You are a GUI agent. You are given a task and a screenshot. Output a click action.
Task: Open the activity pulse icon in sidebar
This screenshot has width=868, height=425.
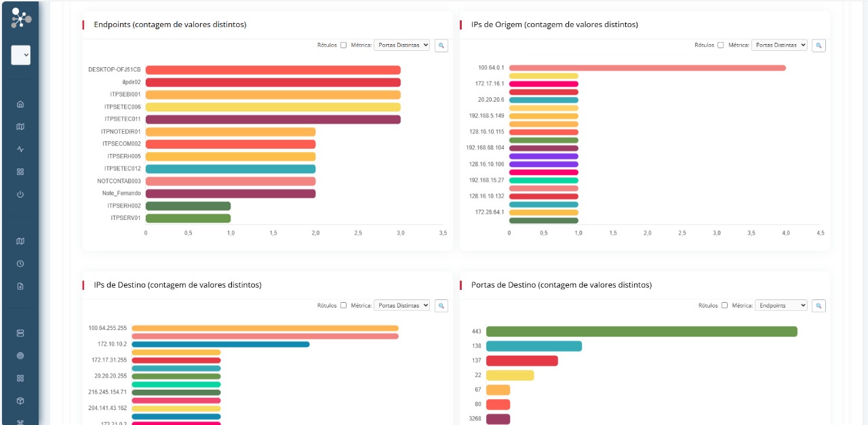coord(20,149)
